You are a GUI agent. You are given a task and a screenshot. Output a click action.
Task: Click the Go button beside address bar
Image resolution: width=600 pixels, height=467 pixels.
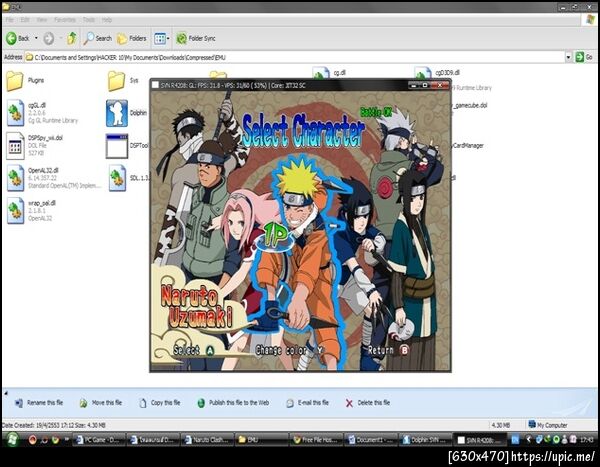click(584, 57)
